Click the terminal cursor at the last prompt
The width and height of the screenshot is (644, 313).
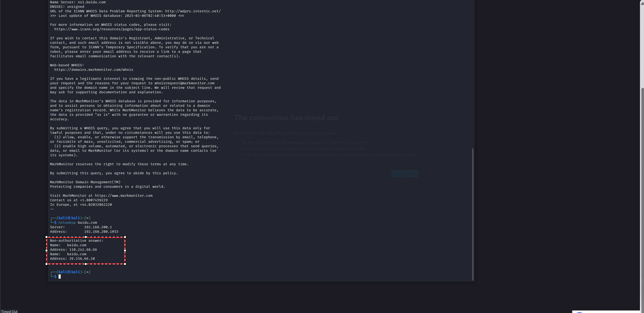(60, 277)
